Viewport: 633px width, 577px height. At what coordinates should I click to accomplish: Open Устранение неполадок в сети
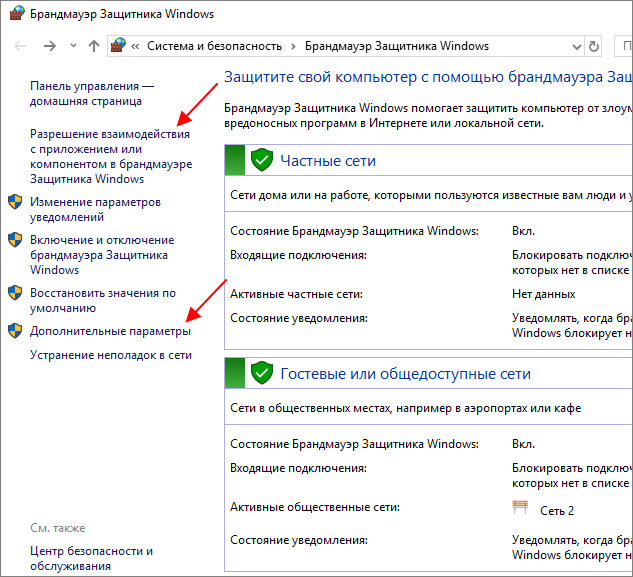coord(111,355)
